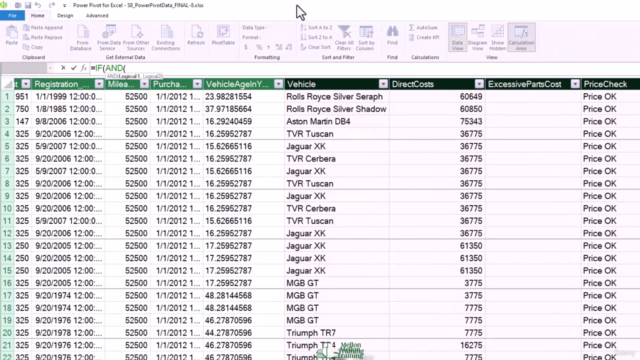Open Vehicle column filter dropdown
640x360 pixels.
pyautogui.click(x=383, y=84)
